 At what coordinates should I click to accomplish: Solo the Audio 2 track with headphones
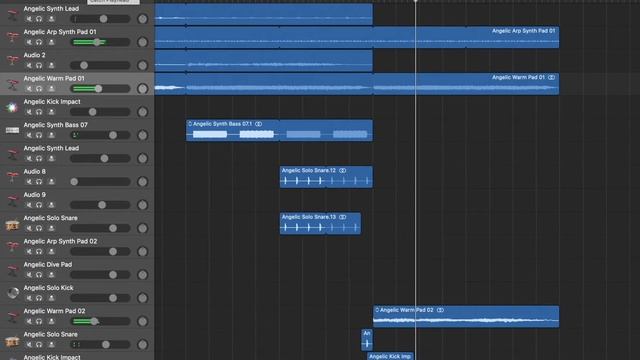[x=39, y=65]
